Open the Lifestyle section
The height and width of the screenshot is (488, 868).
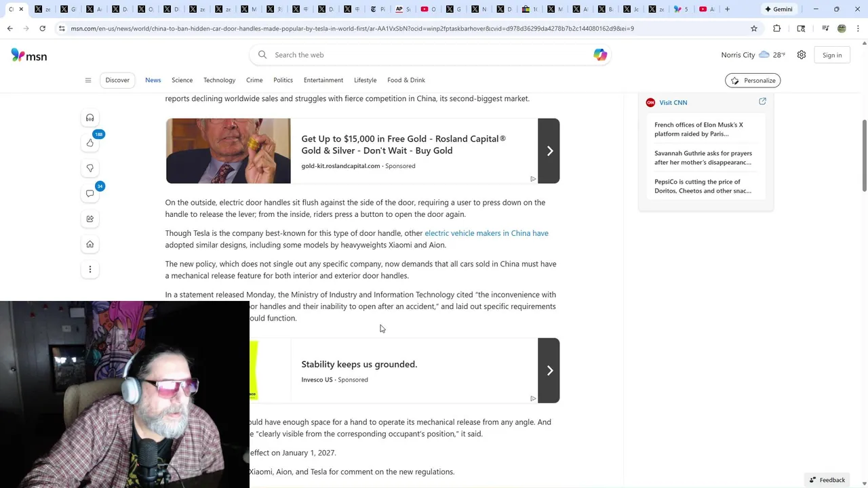click(x=365, y=80)
